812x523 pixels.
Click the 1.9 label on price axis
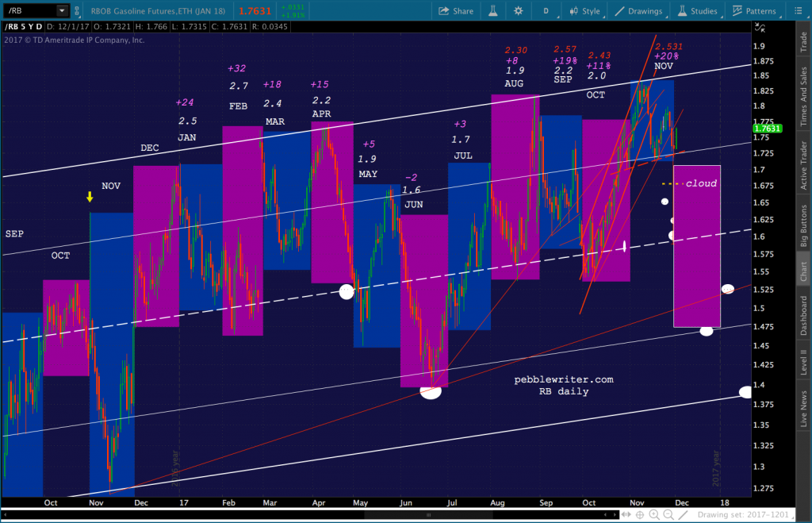[759, 46]
